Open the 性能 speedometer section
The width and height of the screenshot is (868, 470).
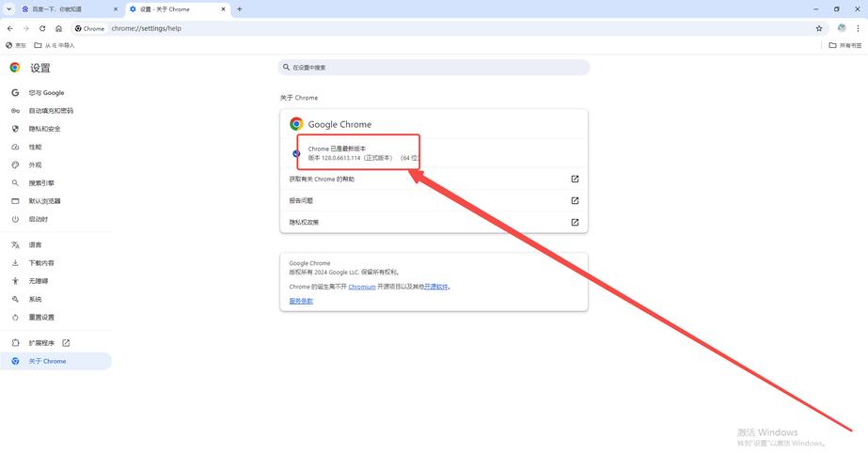(x=55, y=147)
